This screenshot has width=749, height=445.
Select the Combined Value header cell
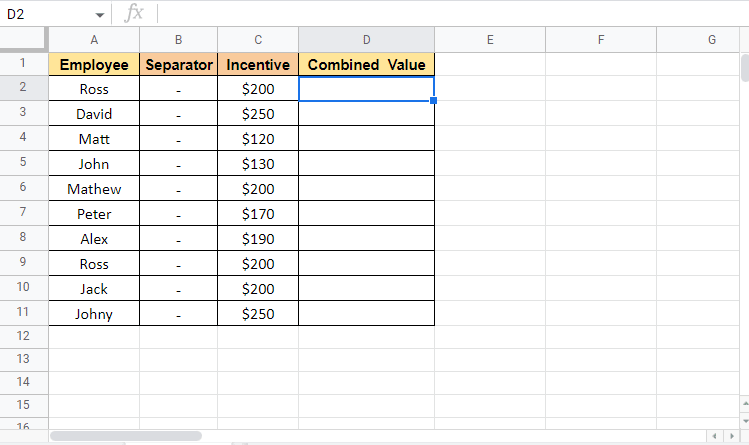366,65
